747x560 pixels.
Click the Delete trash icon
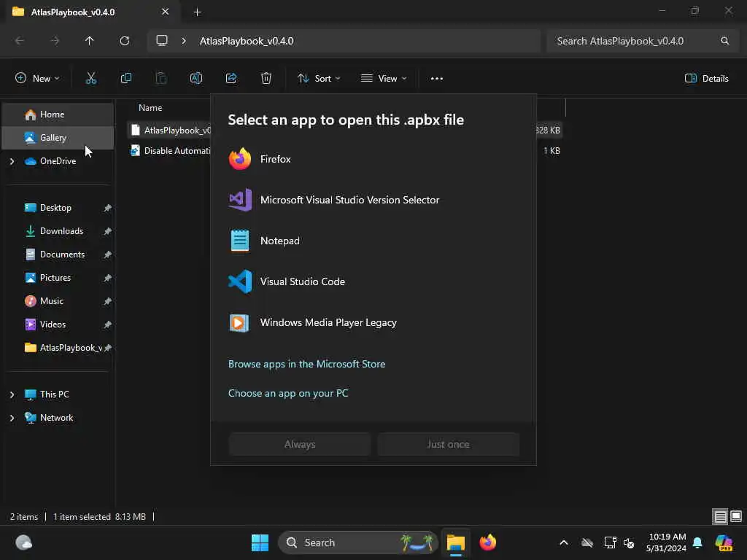tap(266, 79)
